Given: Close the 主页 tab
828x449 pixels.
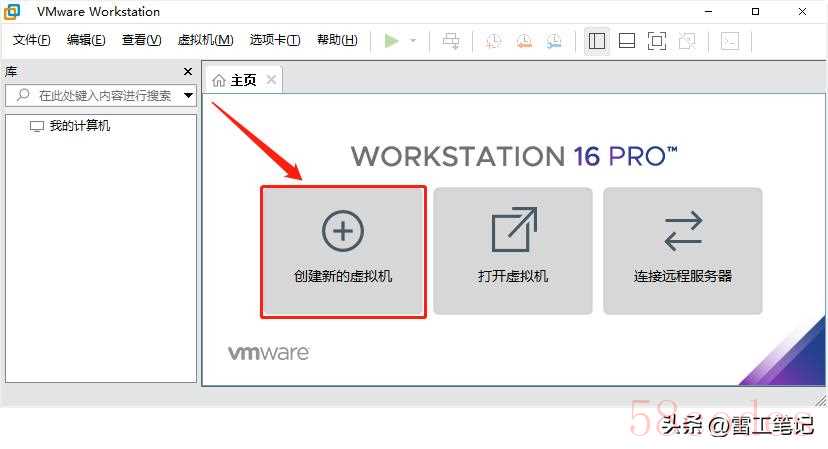Looking at the screenshot, I should (271, 80).
